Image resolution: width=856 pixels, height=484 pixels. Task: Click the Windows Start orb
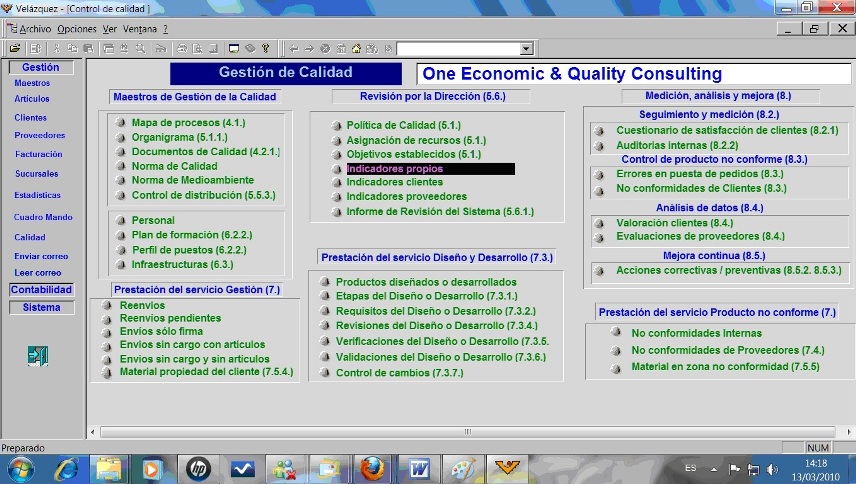click(21, 469)
